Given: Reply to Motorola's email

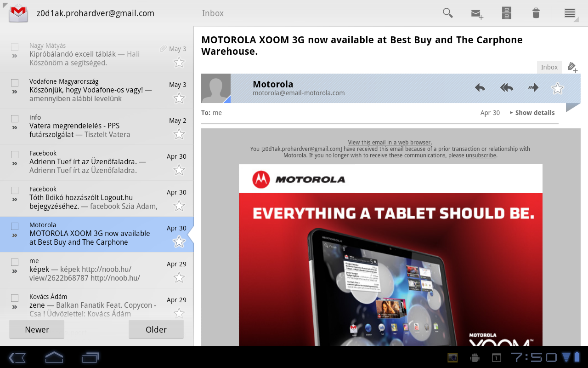Looking at the screenshot, I should (480, 88).
